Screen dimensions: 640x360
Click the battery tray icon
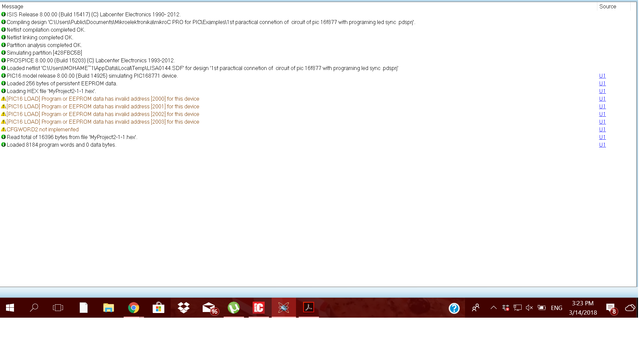(542, 308)
